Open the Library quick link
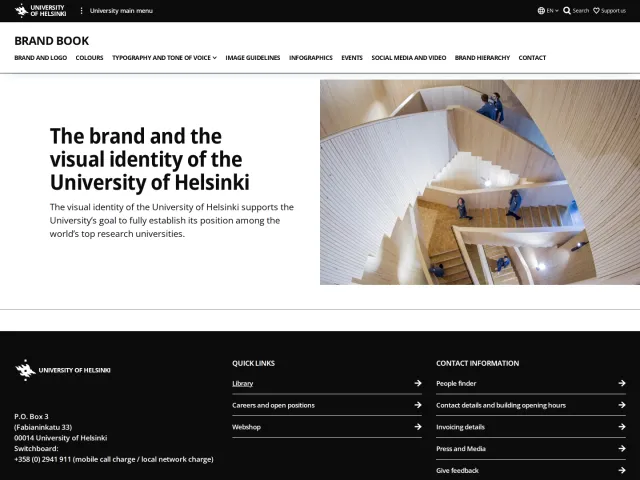640x480 pixels. coord(242,383)
